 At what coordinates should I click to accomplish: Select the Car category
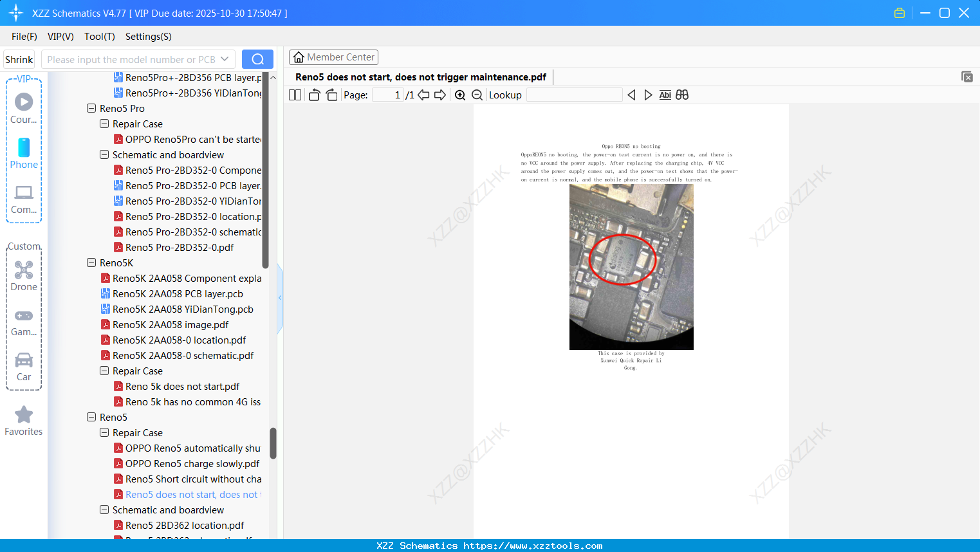pos(24,367)
